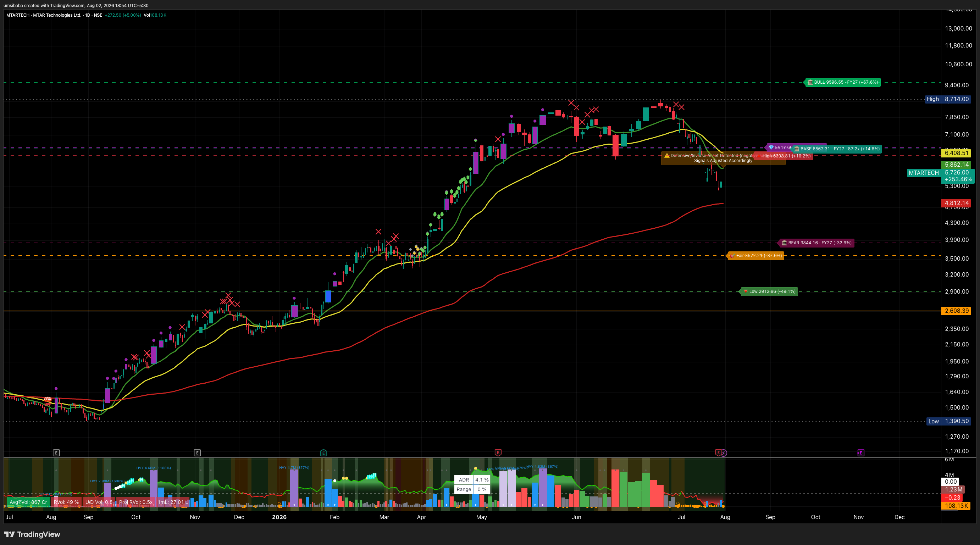Image resolution: width=980 pixels, height=545 pixels.
Task: Click the green 5,862.14 price label
Action: click(956, 165)
